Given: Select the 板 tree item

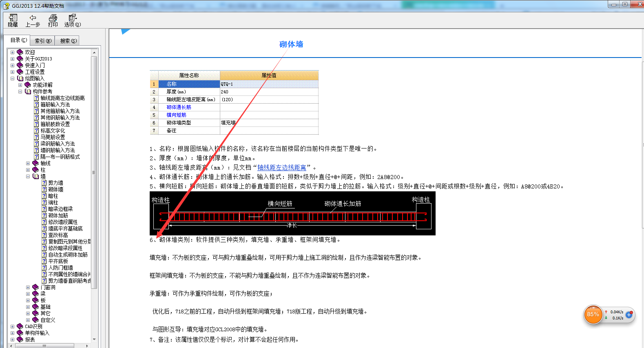Looking at the screenshot, I should click(43, 300).
